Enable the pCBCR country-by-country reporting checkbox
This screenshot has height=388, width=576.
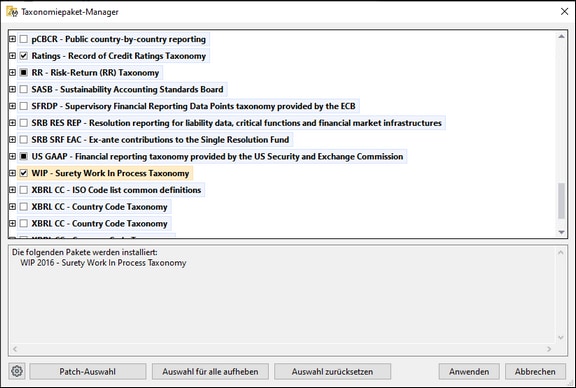pyautogui.click(x=24, y=39)
